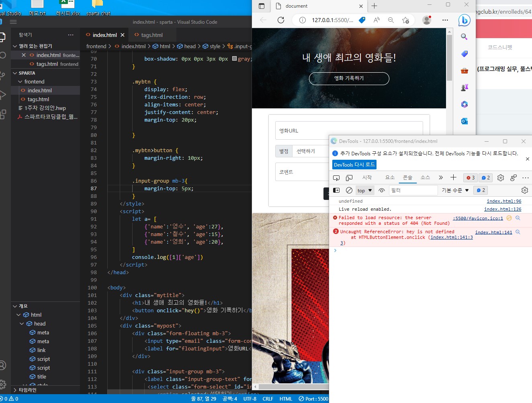Viewport: 532px width, 403px height.
Task: Collapse the open editors section in Explorer
Action: point(15,46)
